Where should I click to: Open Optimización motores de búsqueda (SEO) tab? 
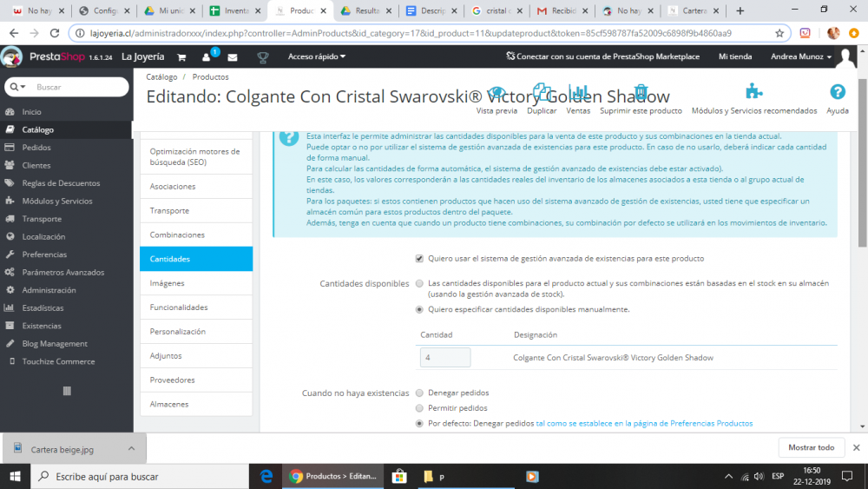[196, 156]
